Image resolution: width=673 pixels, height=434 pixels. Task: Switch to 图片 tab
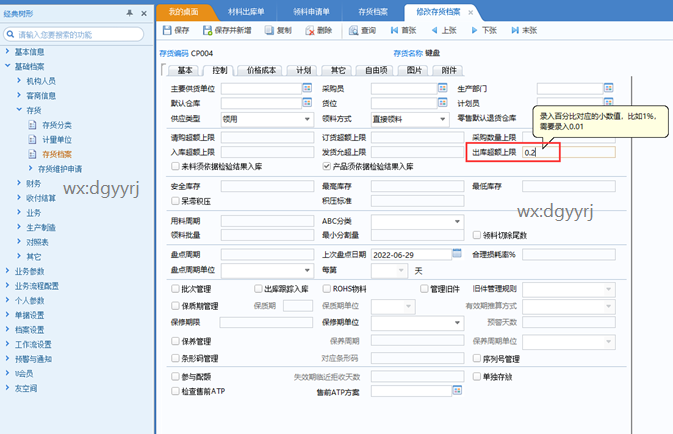tap(414, 70)
